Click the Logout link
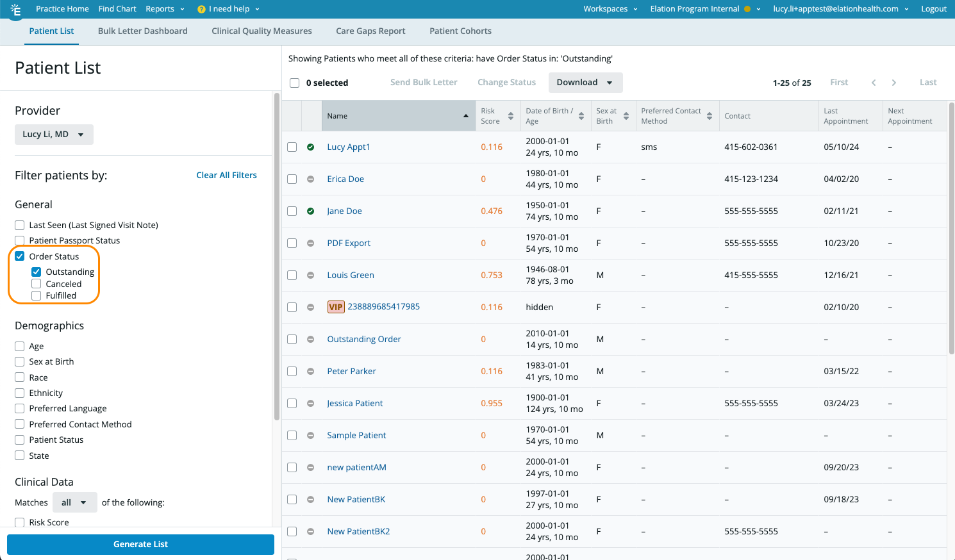 point(933,9)
